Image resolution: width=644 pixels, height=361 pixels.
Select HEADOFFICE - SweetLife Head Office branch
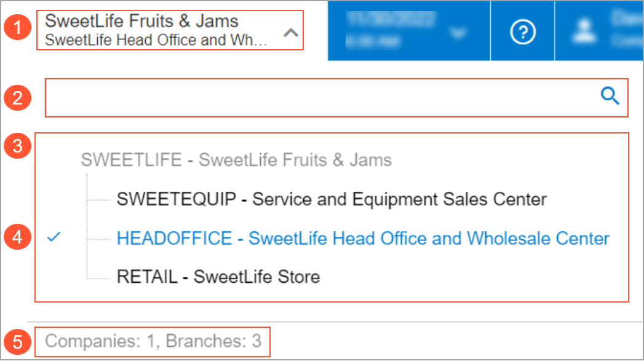click(363, 238)
